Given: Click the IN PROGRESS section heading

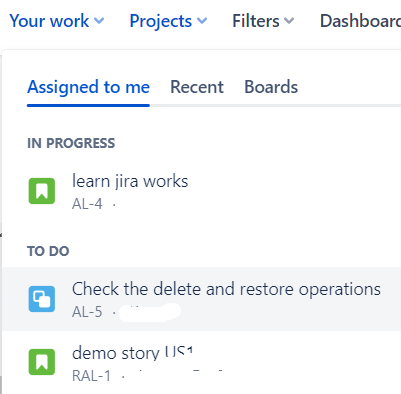Looking at the screenshot, I should (x=71, y=143).
